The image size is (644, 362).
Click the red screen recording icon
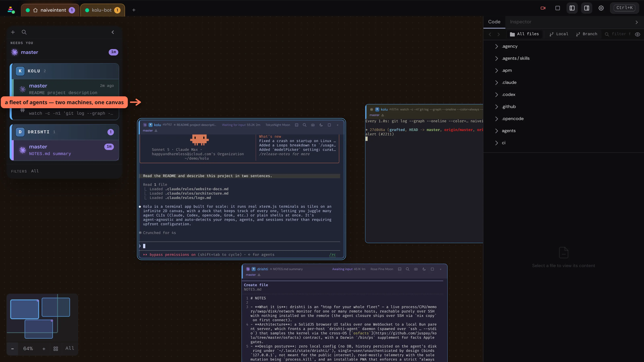543,8
